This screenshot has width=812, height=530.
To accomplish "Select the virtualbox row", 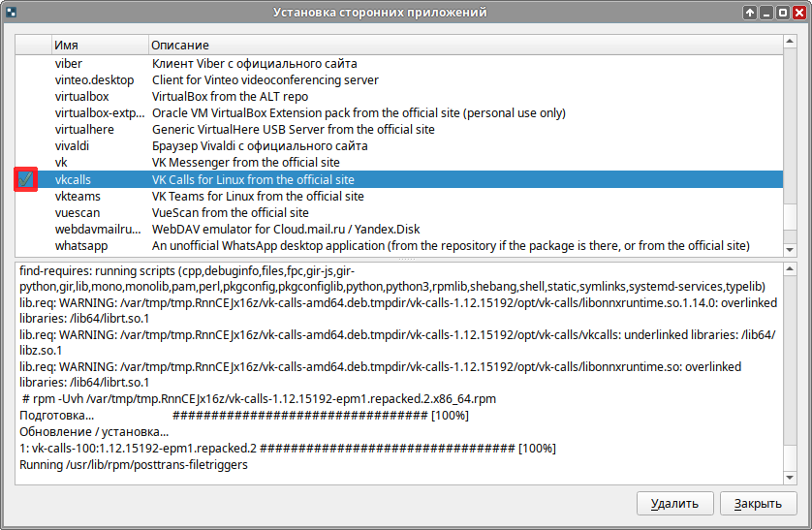I will (399, 97).
